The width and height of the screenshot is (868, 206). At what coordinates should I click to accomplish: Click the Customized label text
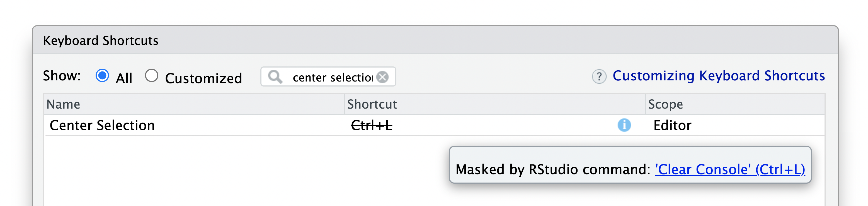tap(203, 78)
